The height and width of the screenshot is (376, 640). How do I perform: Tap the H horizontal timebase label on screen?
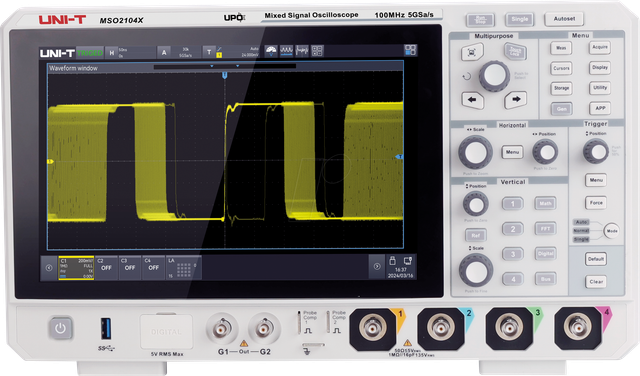[x=111, y=53]
